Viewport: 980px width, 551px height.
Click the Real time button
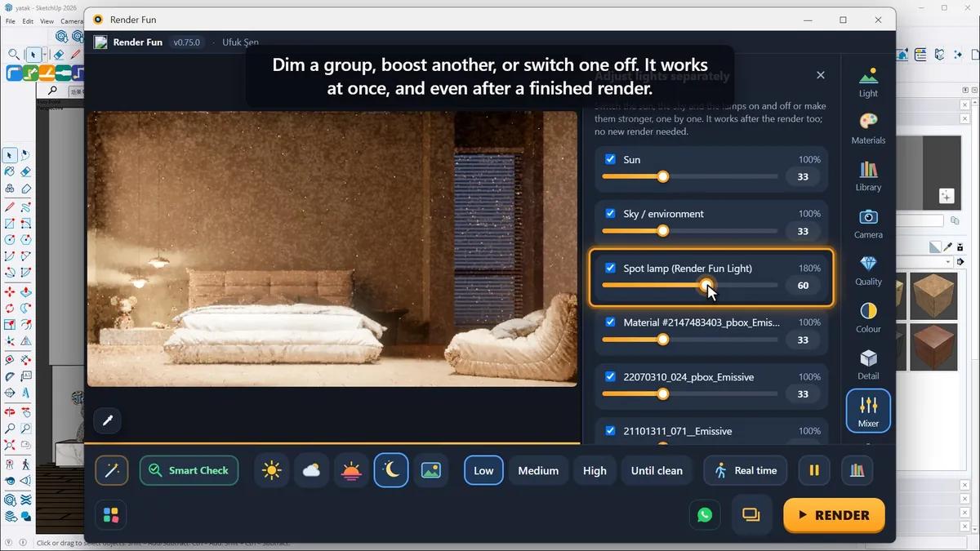coord(746,470)
